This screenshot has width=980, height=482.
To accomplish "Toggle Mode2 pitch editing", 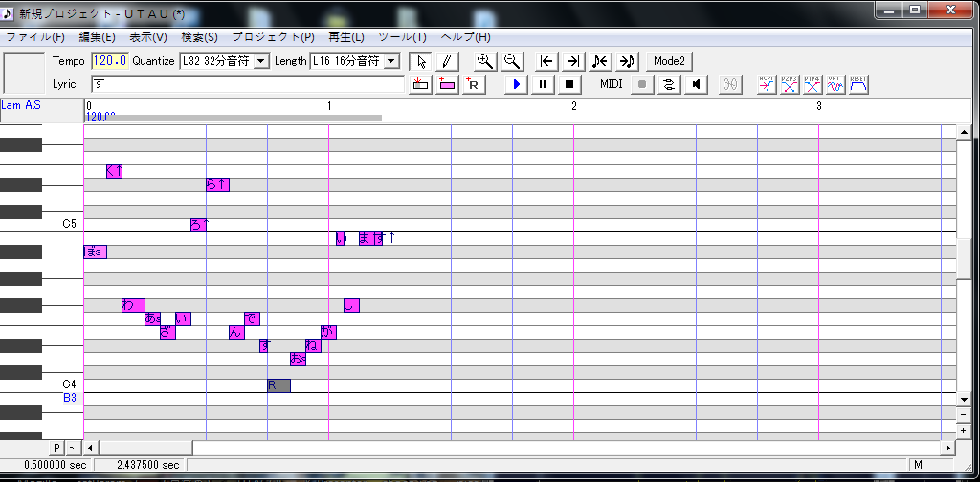I will pyautogui.click(x=669, y=61).
